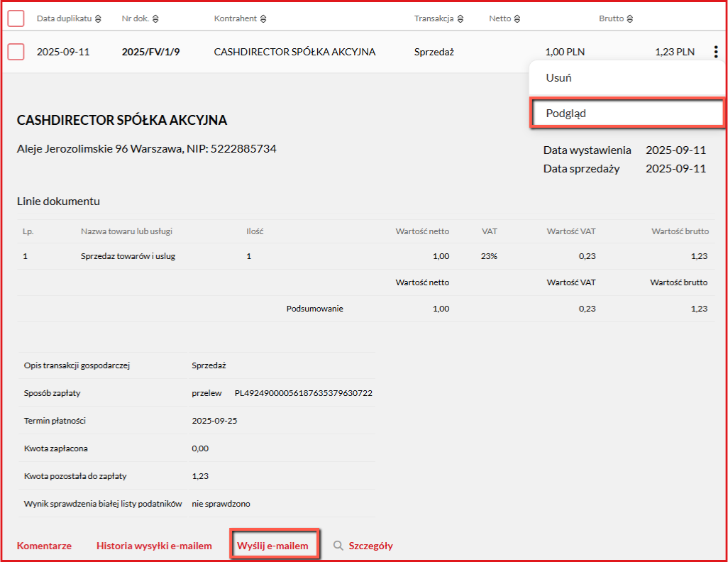Click the Wynik sprawdzenia białej listy label
This screenshot has width=728, height=562.
[103, 504]
